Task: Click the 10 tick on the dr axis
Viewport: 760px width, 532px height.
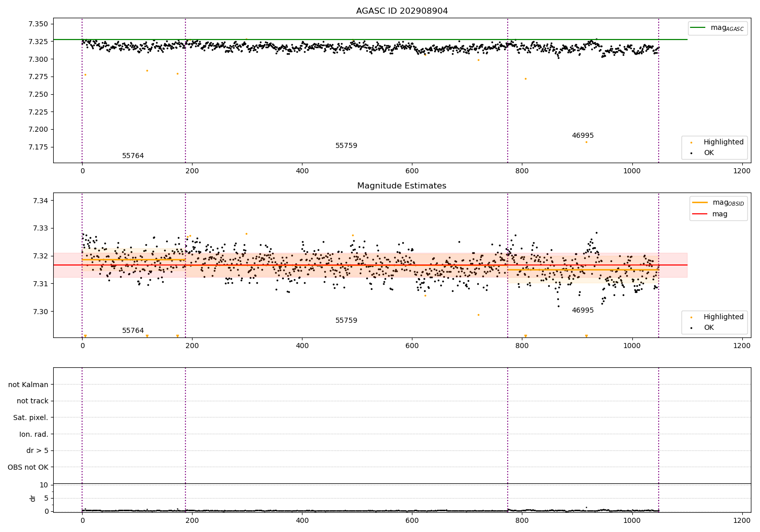Action: tap(44, 485)
